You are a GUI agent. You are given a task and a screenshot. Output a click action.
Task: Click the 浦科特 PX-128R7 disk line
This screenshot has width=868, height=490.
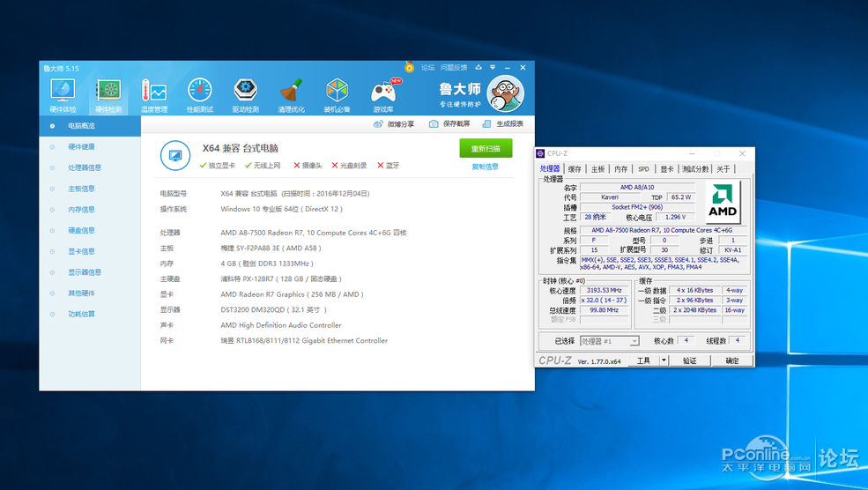[281, 279]
